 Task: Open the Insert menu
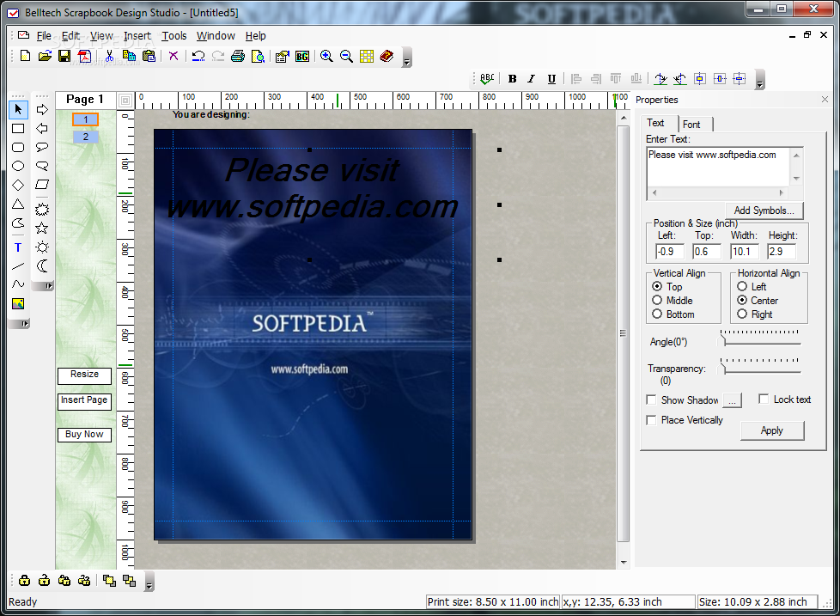pos(137,36)
